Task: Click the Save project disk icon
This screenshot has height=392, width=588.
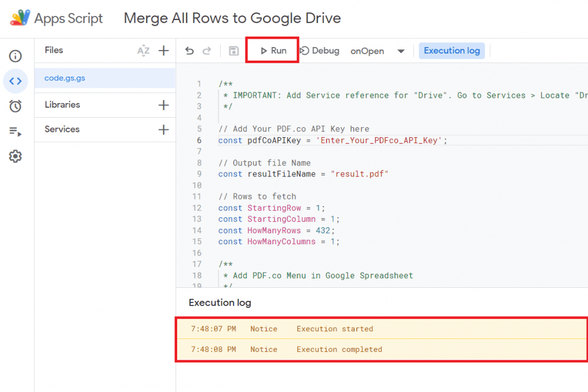Action: pyautogui.click(x=234, y=51)
